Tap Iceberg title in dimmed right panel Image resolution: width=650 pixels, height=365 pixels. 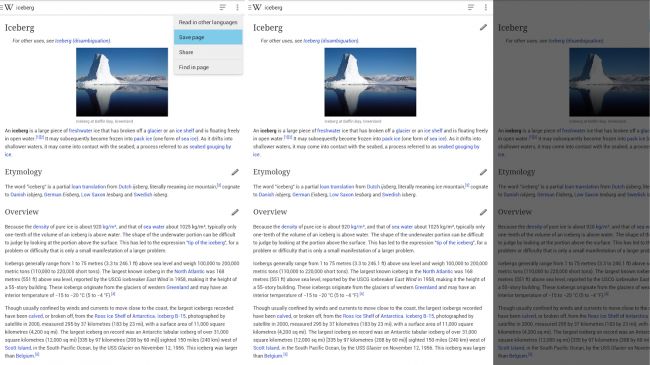[512, 28]
